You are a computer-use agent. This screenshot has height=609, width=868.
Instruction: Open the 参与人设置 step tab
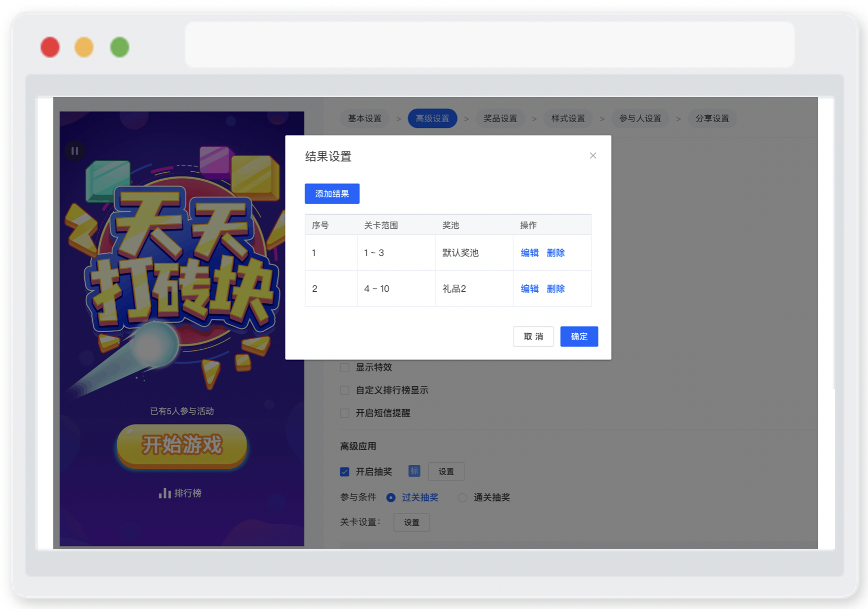[640, 118]
